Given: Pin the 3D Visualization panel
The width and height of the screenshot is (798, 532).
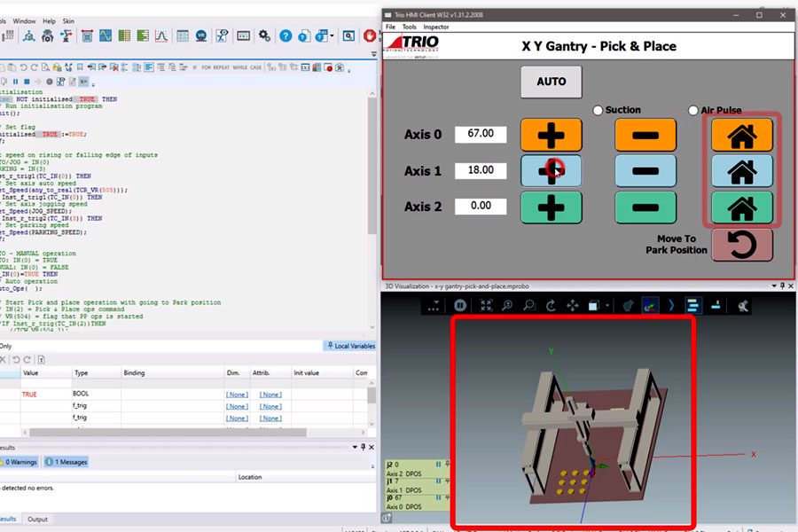Looking at the screenshot, I should click(782, 286).
